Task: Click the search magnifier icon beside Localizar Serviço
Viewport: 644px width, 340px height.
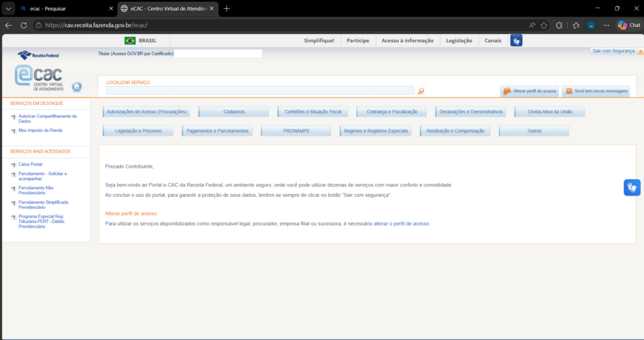Action: pyautogui.click(x=421, y=90)
